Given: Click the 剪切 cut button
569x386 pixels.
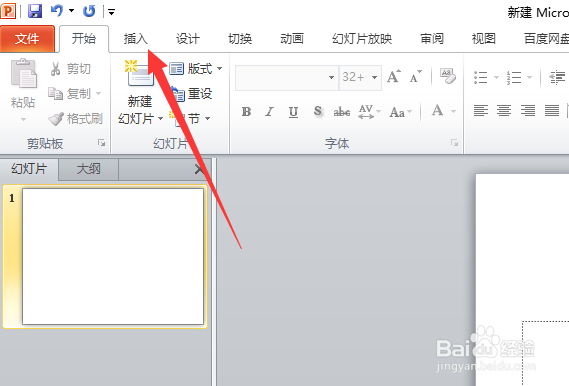Looking at the screenshot, I should pos(71,69).
